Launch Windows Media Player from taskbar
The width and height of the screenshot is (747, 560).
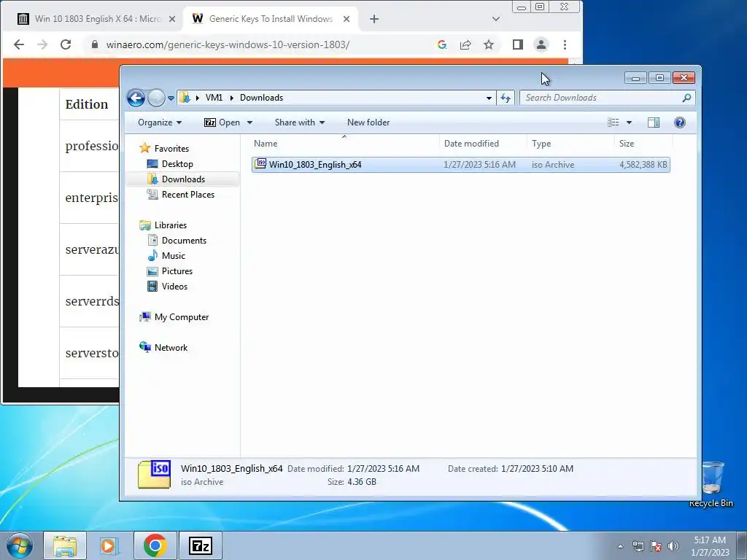click(109, 545)
